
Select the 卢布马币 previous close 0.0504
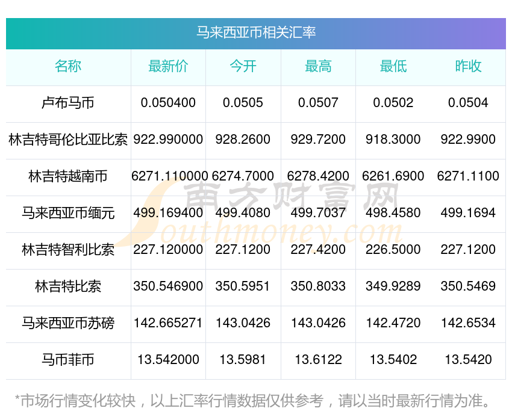coord(468,103)
